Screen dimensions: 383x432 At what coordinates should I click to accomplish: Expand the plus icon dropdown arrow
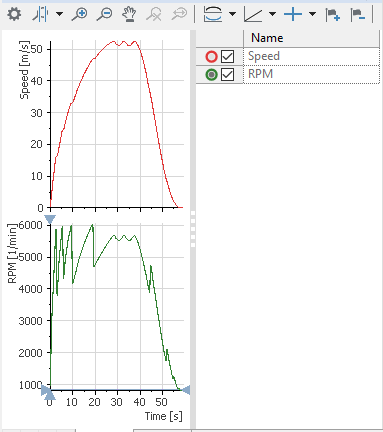(312, 14)
